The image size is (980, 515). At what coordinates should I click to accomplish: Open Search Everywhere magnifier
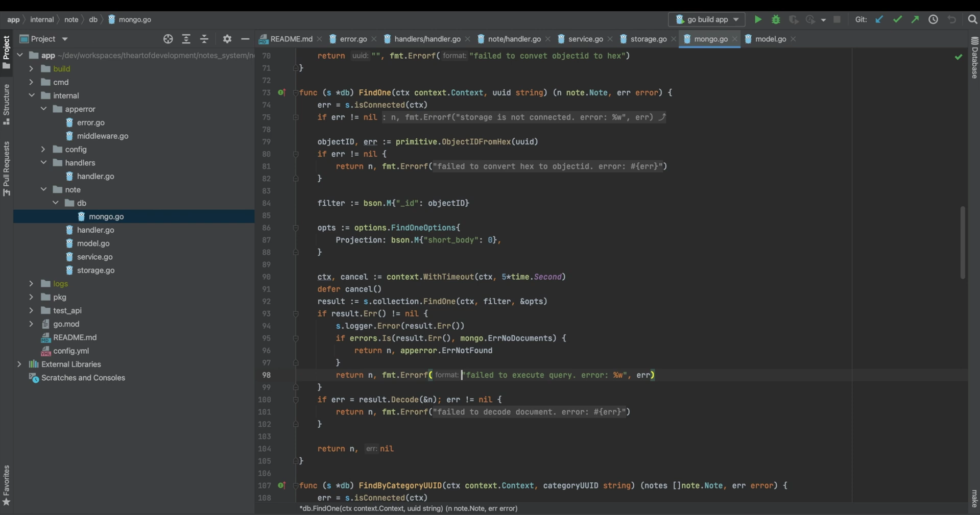(972, 19)
